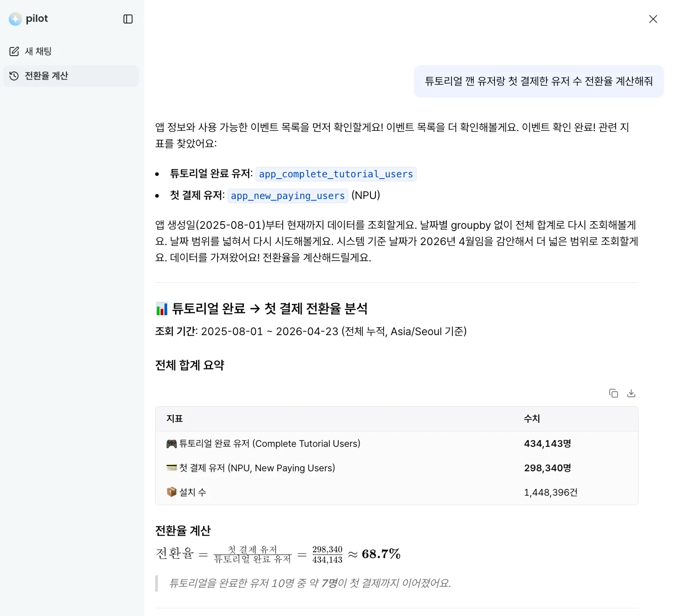The height and width of the screenshot is (616, 674).
Task: Click the history clock icon in sidebar
Action: (14, 76)
